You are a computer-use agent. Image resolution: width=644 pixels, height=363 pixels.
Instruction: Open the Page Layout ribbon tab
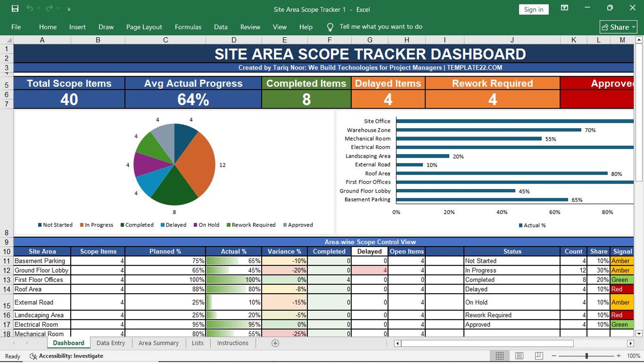(x=144, y=27)
